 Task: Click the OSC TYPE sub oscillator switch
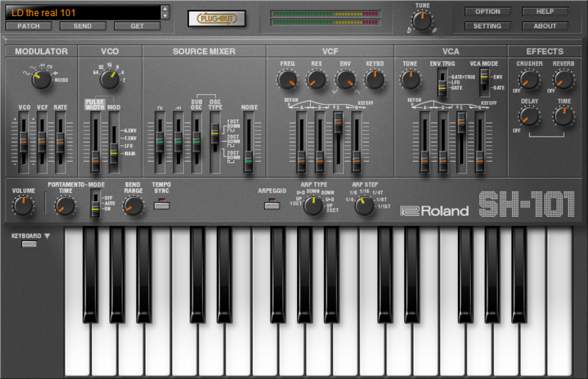click(215, 142)
